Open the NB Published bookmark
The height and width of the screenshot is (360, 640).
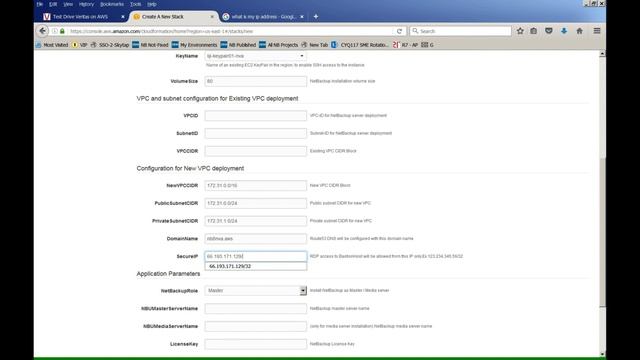238,45
